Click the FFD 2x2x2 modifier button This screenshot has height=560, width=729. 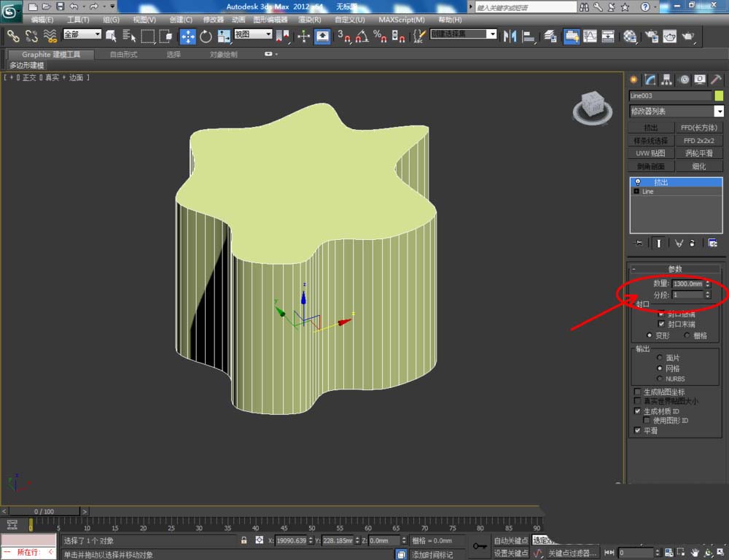point(698,141)
